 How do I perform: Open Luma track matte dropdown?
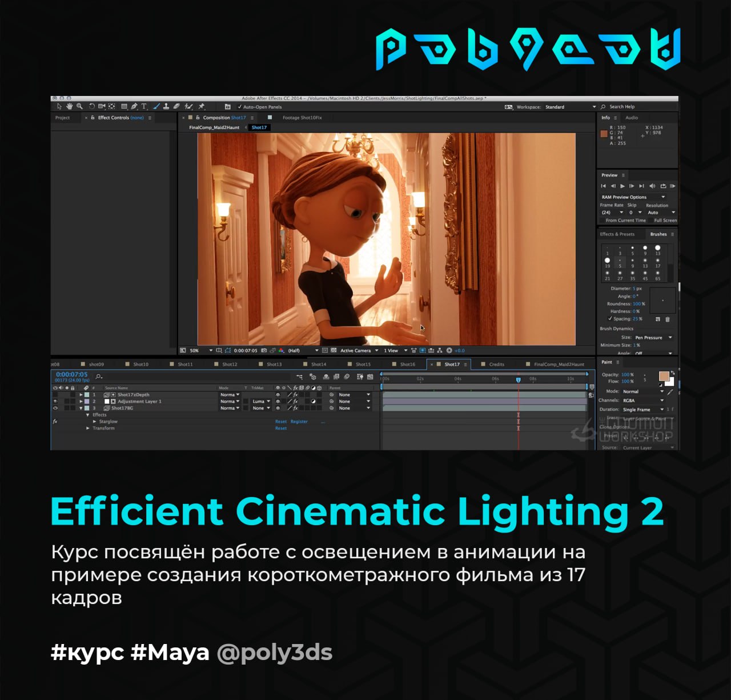(x=262, y=401)
